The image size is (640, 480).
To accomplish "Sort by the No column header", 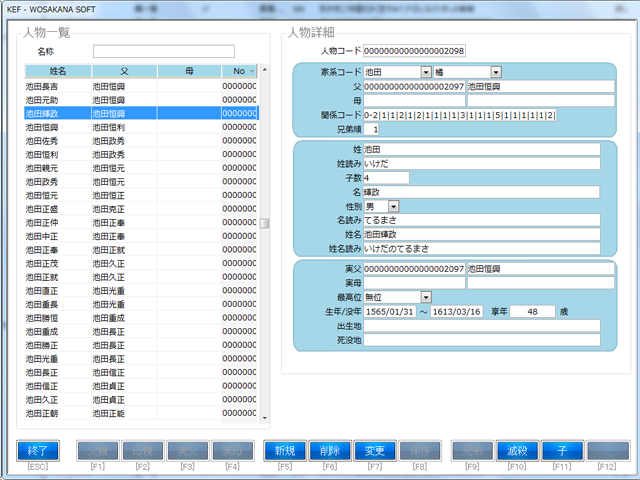I will tap(239, 71).
